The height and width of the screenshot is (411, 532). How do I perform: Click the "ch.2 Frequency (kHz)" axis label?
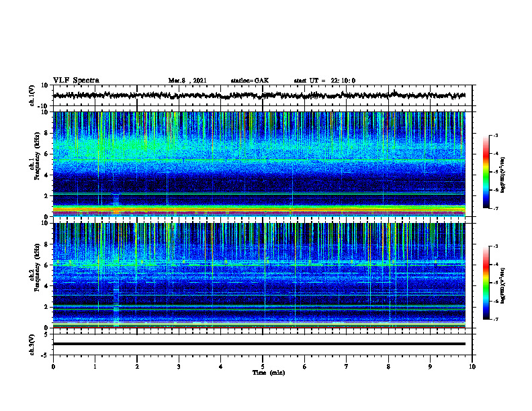34,267
